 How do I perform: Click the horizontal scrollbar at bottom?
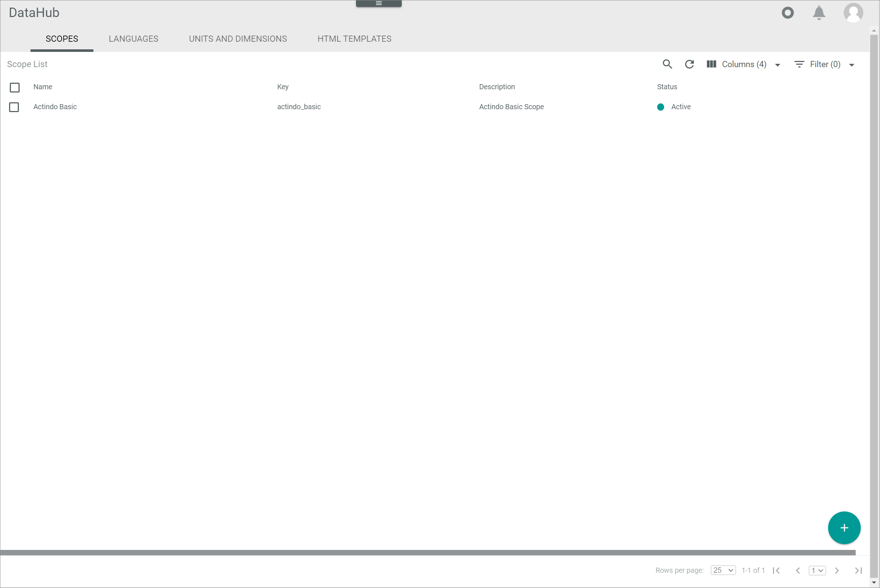coord(427,552)
